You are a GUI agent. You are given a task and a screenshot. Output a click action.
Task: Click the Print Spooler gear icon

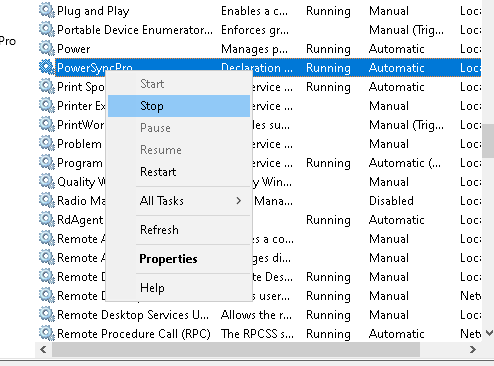47,86
